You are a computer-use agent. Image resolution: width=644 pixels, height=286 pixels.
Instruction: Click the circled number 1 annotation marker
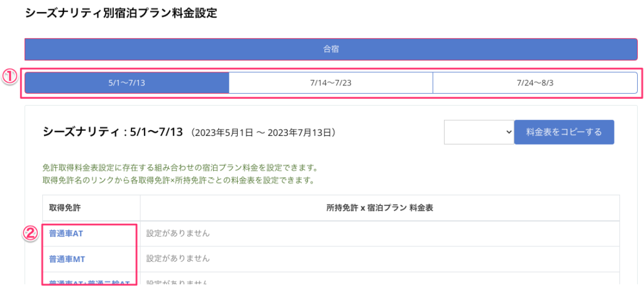[x=9, y=76]
